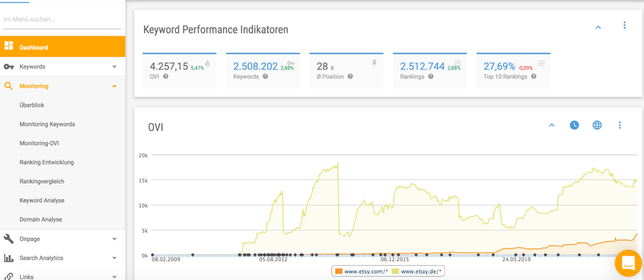Click the yellow ebay legend swatch

(x=395, y=271)
